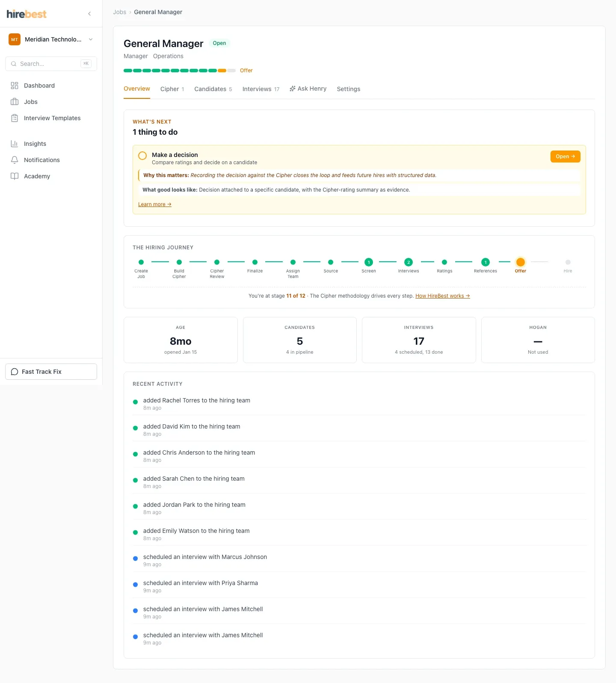
Task: Click the search magnifier icon
Action: pos(14,64)
